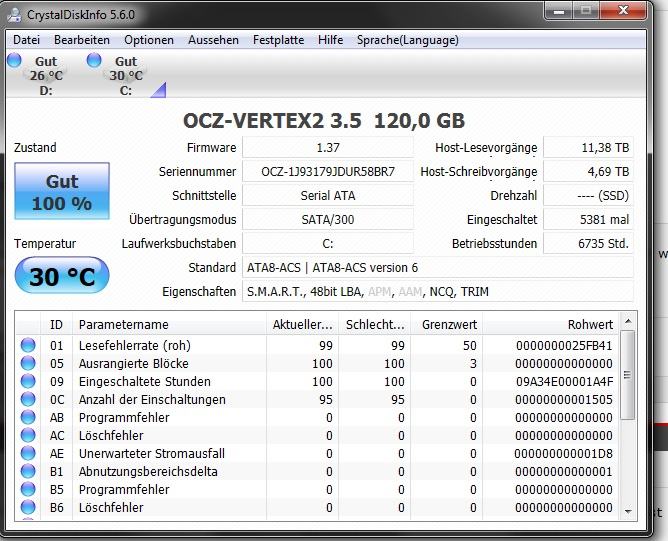The height and width of the screenshot is (541, 668).
Task: Click the Schlecht... column header
Action: tap(375, 325)
